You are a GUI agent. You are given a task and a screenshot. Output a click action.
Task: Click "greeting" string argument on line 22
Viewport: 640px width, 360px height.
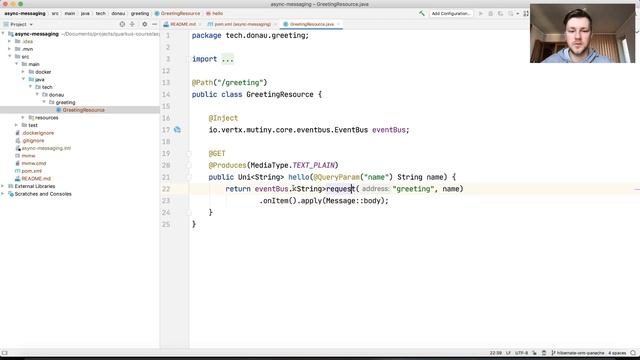413,189
